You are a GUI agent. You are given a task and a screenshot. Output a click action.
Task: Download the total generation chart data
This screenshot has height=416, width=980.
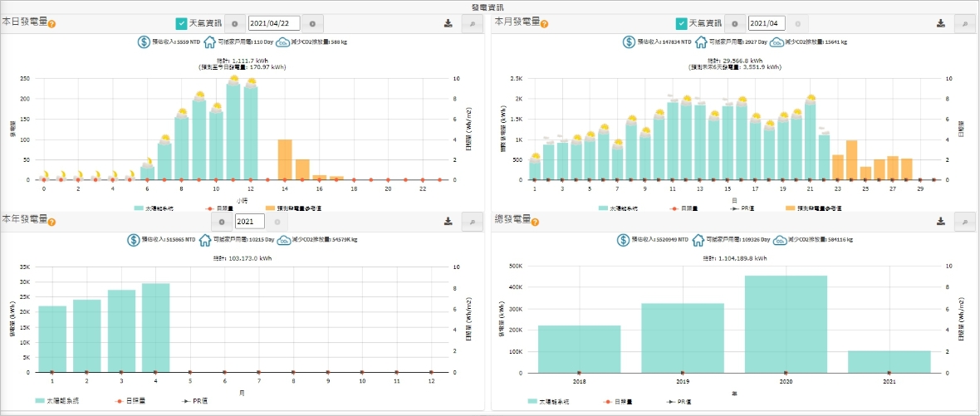[x=941, y=221]
